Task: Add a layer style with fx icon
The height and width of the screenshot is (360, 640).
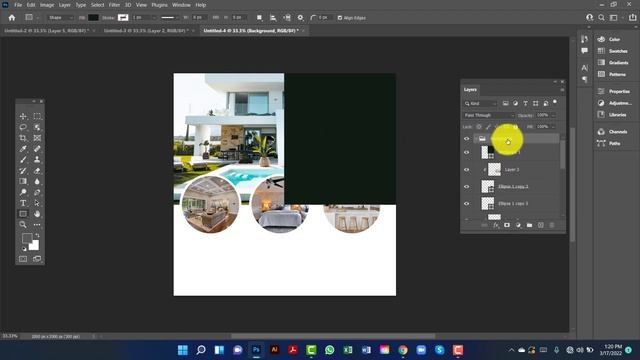Action: [496, 225]
